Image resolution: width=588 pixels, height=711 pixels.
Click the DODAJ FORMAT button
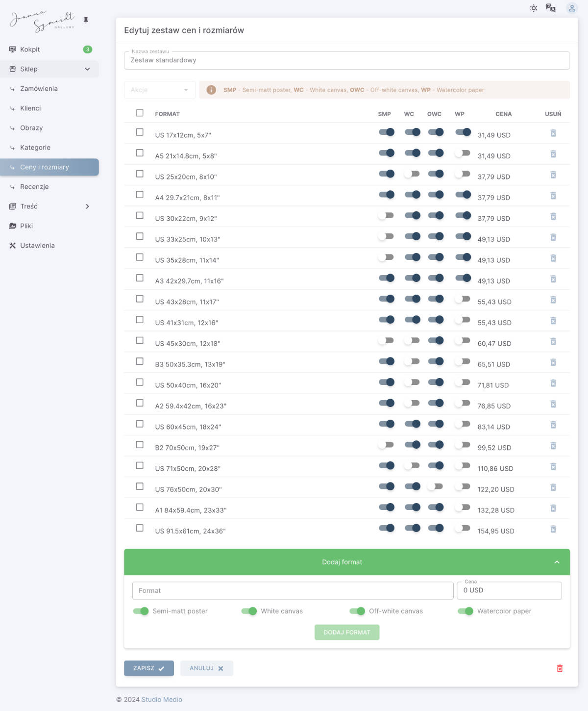tap(347, 632)
